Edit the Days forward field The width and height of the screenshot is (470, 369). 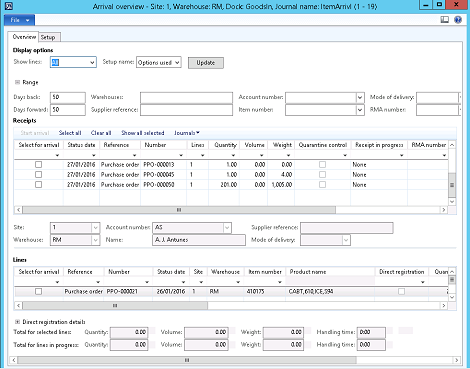pyautogui.click(x=68, y=110)
